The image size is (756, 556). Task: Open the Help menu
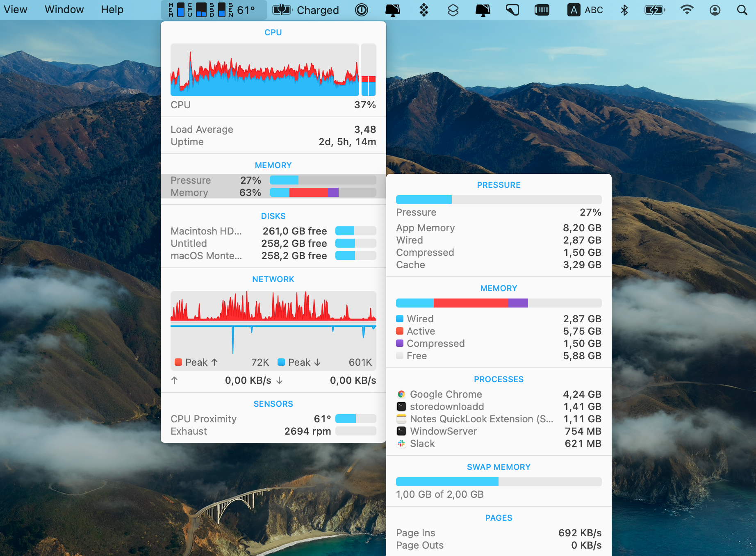[x=112, y=9]
